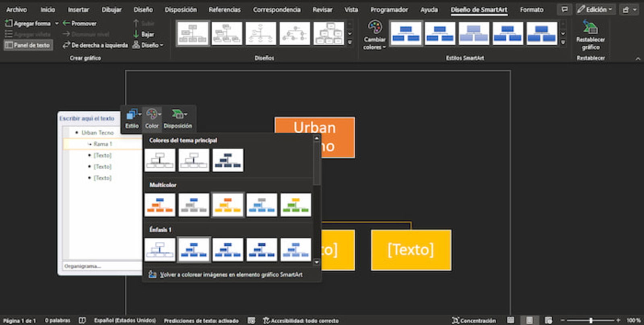Click the Organigrama... link in text panel

[82, 266]
